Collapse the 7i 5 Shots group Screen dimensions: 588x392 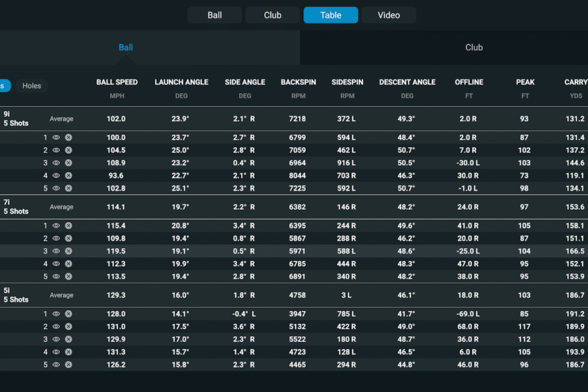16,207
